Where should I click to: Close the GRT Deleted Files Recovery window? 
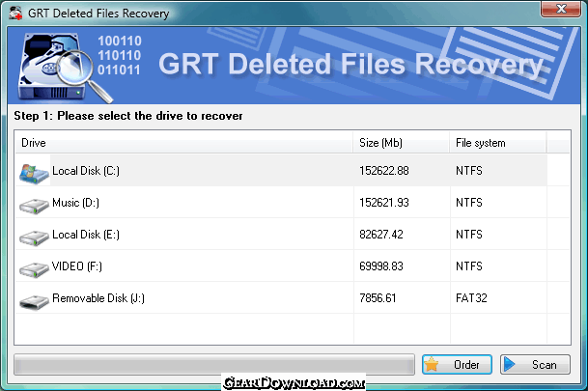561,9
